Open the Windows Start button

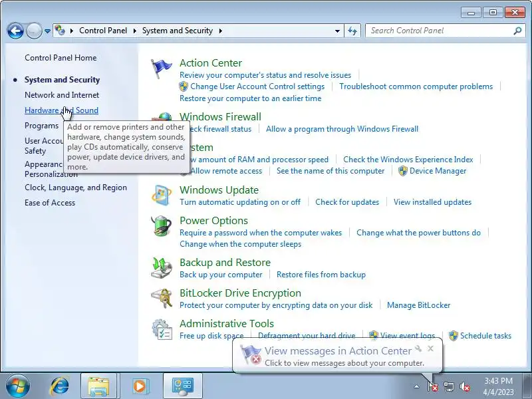(x=17, y=386)
